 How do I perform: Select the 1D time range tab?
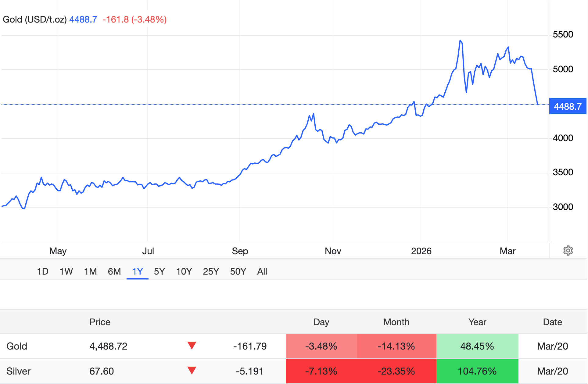point(43,271)
